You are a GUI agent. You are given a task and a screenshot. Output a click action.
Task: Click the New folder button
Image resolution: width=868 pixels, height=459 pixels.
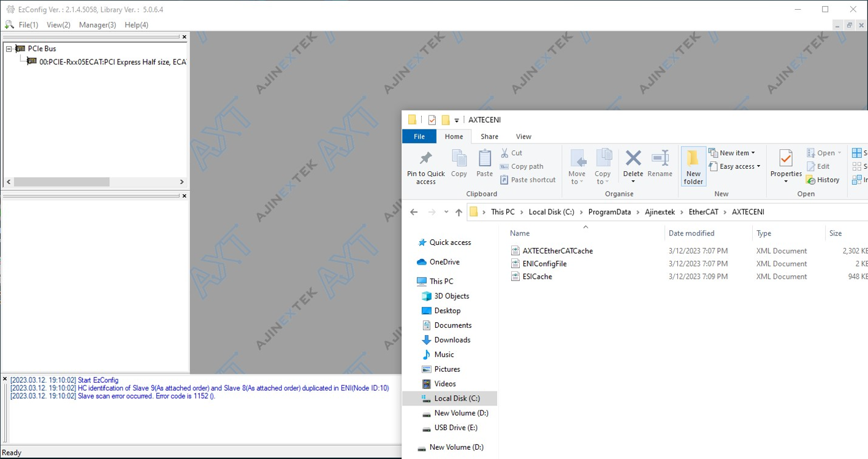[x=693, y=166]
